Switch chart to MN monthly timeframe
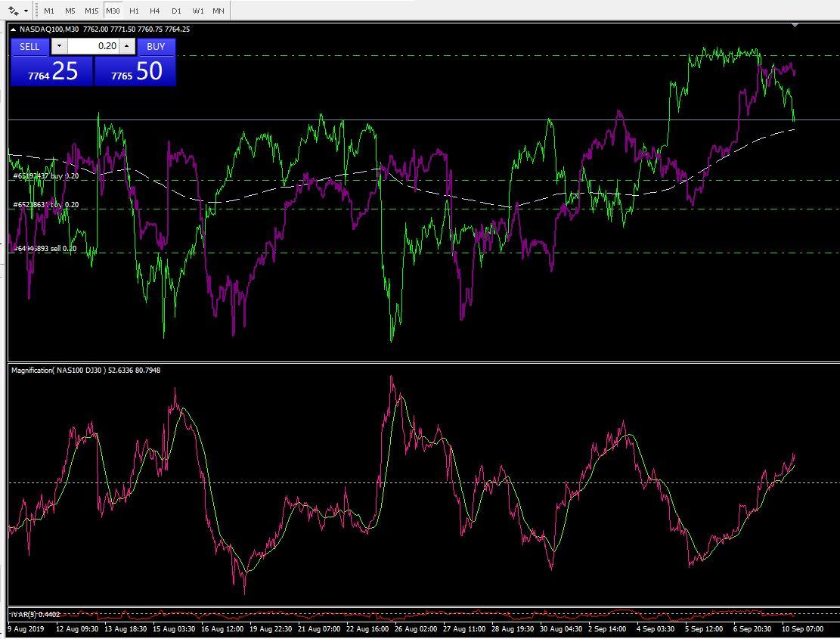The width and height of the screenshot is (840, 639). [x=219, y=11]
